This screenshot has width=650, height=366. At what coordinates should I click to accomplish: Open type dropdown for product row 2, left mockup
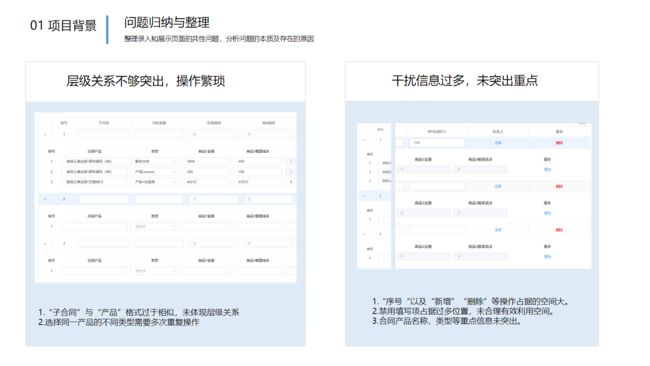pos(155,172)
